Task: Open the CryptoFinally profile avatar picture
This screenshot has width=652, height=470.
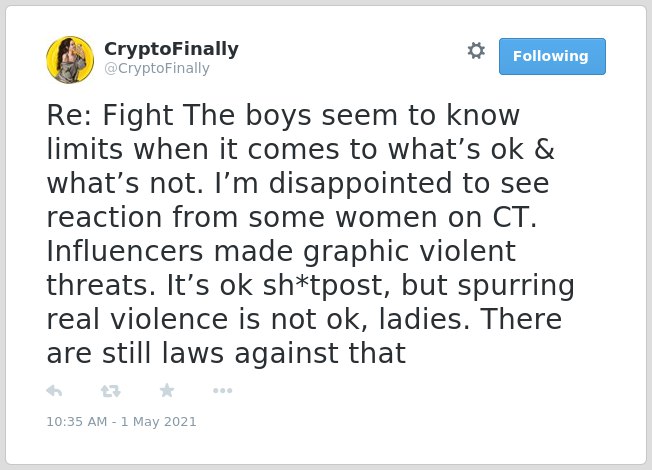Action: click(x=70, y=59)
